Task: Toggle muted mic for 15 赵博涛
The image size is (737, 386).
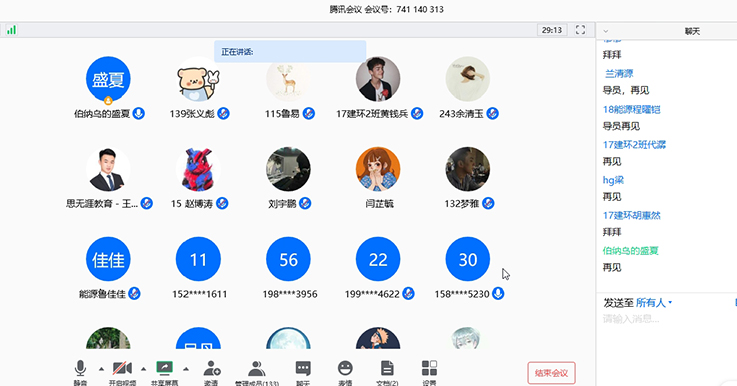Action: [222, 204]
